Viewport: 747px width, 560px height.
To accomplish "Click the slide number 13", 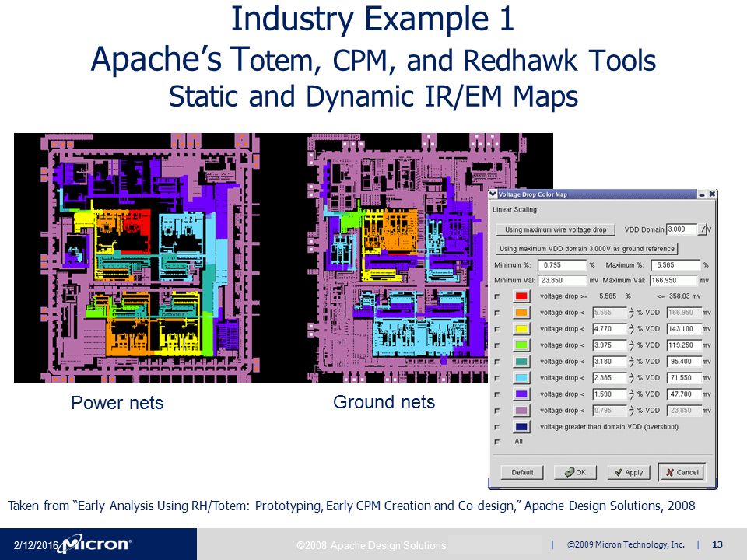I will point(717,544).
